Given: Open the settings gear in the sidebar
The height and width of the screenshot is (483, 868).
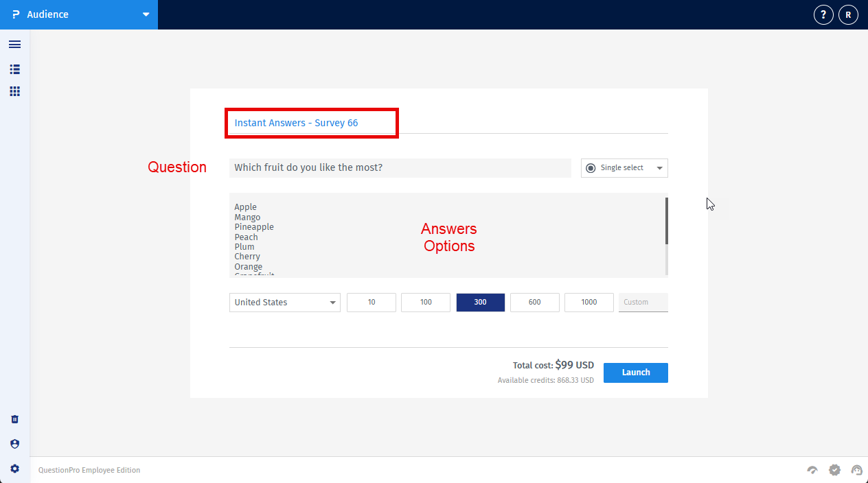Looking at the screenshot, I should pos(14,469).
